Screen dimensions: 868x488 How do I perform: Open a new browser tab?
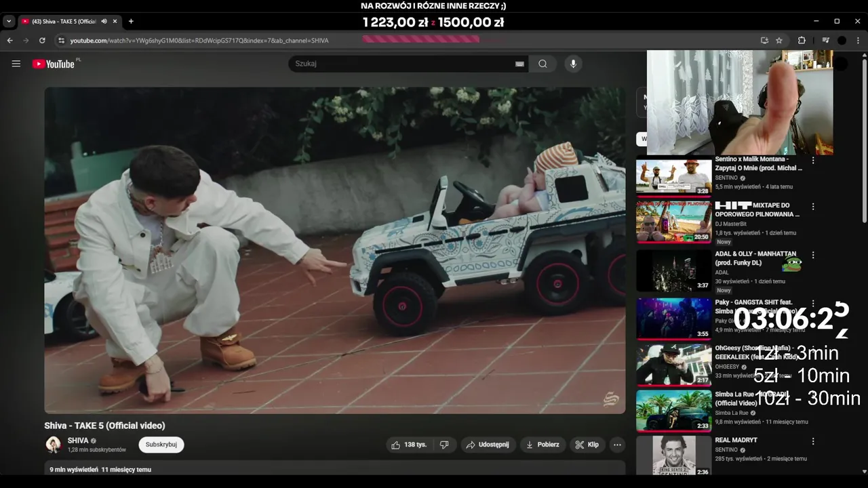pyautogui.click(x=131, y=22)
